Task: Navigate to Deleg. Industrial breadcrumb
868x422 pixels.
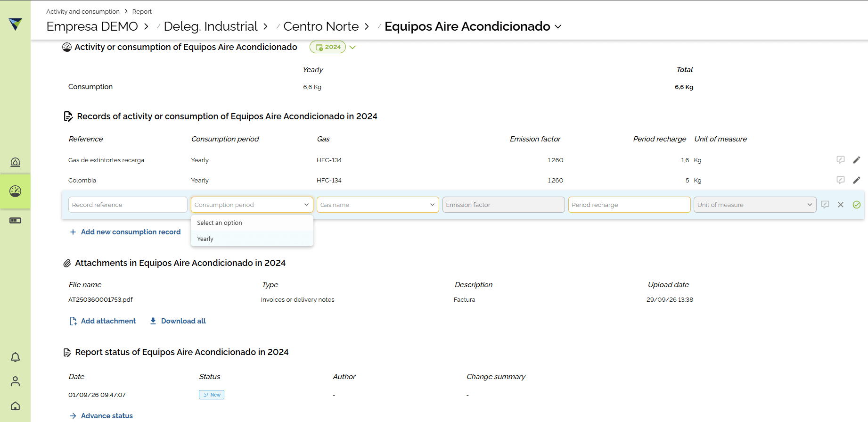Action: pyautogui.click(x=211, y=26)
